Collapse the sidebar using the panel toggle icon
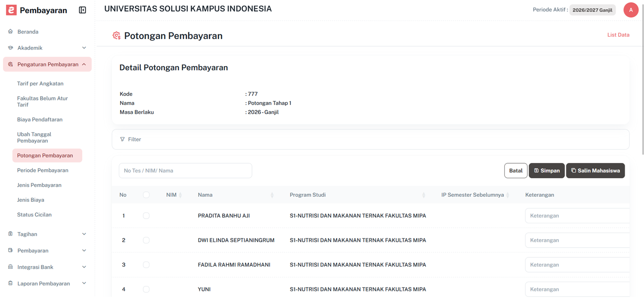 [x=83, y=10]
